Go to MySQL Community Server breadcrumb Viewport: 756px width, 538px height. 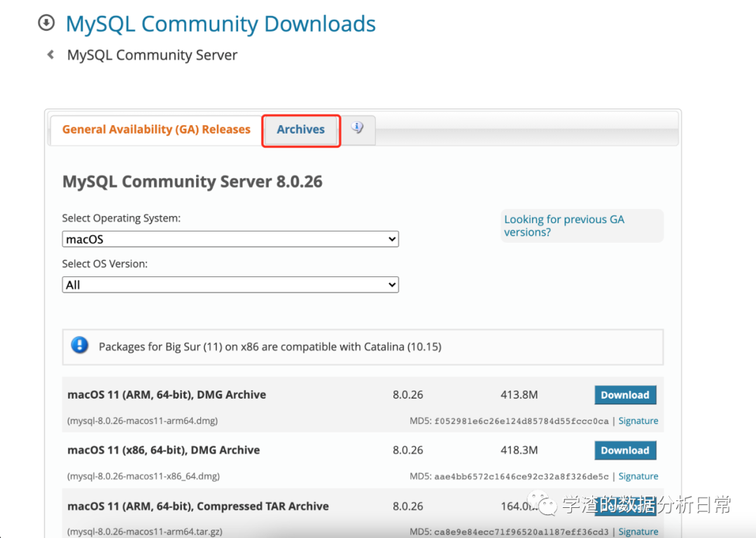(152, 55)
